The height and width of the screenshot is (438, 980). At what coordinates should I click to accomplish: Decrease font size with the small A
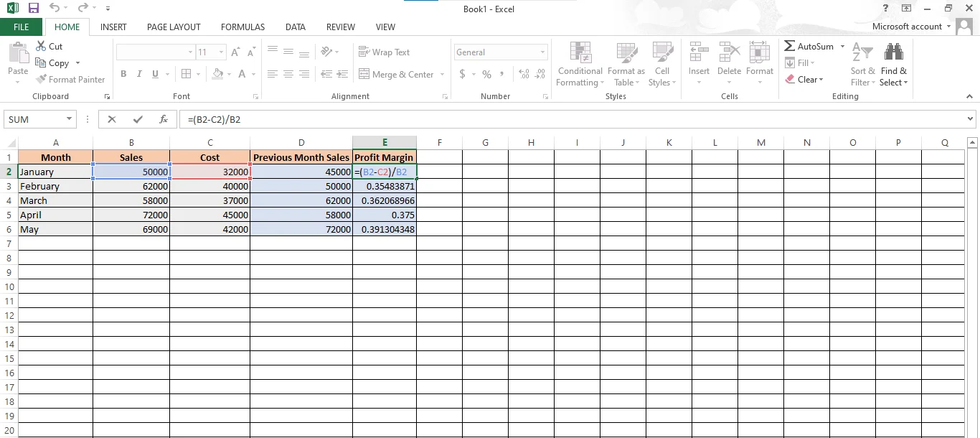pyautogui.click(x=251, y=52)
